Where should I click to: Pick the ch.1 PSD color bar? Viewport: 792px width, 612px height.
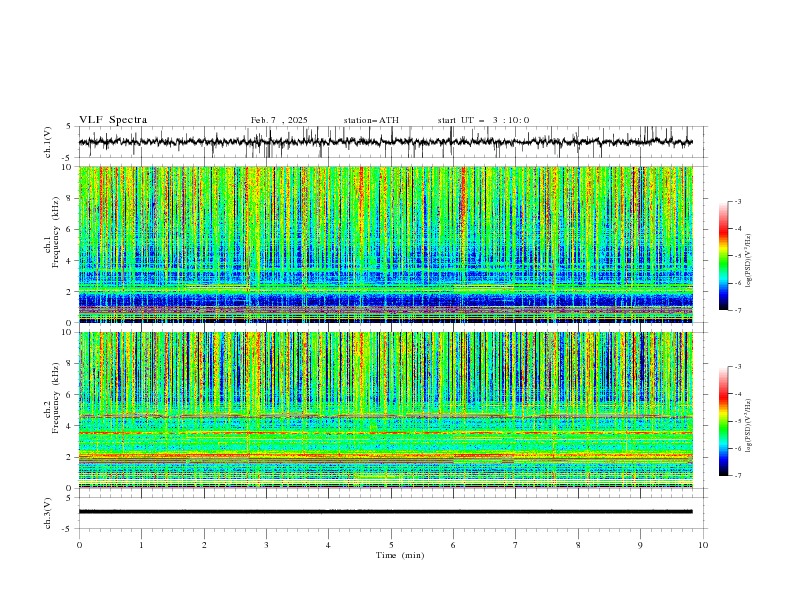coord(723,256)
